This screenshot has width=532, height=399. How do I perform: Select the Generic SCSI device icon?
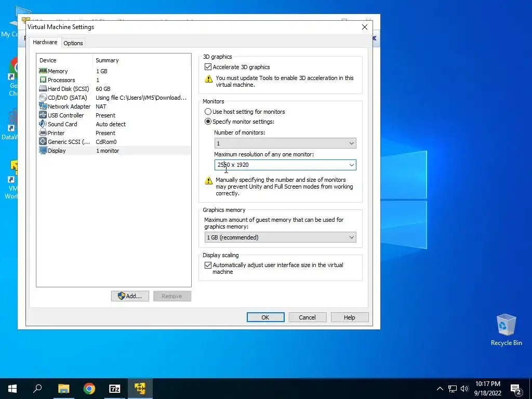(x=43, y=141)
